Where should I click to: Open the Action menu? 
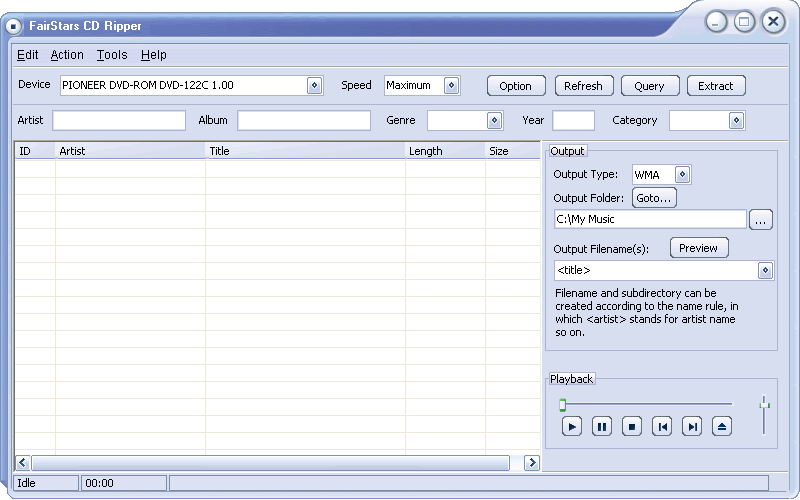coord(67,55)
